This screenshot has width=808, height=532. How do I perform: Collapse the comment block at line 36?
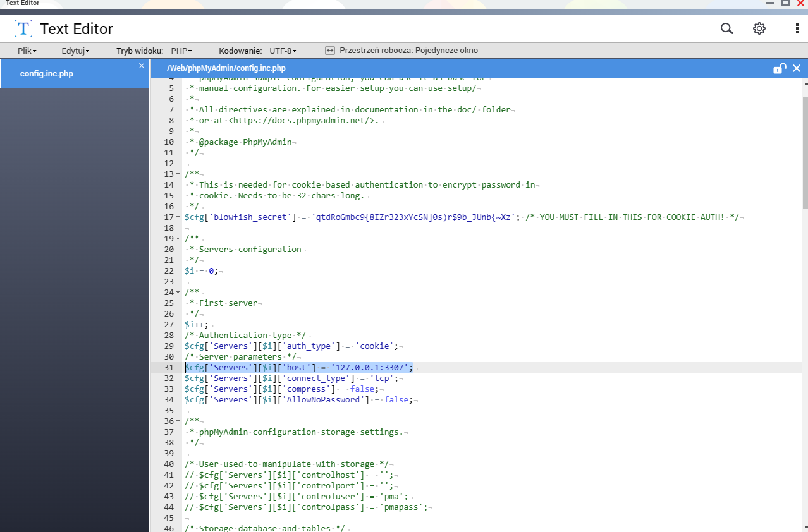tap(178, 421)
